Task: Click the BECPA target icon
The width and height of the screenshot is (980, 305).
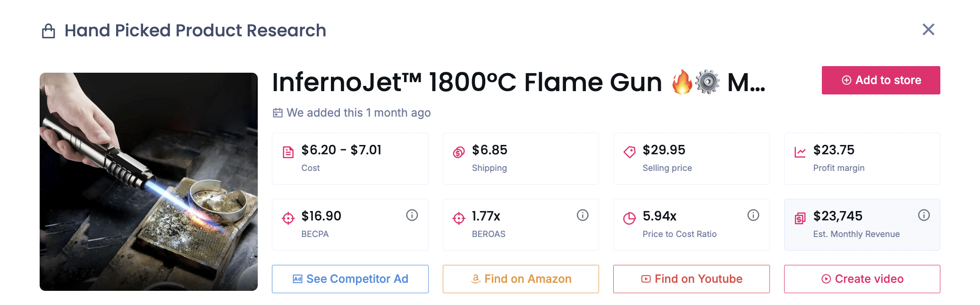Action: tap(287, 217)
